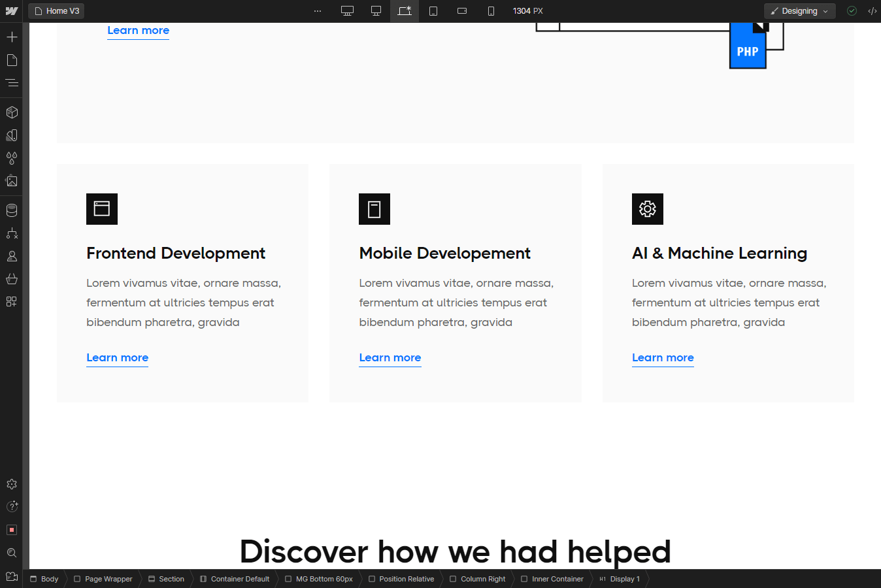Screen dimensions: 881x588
Task: Open the Apps panel
Action: (x=12, y=302)
